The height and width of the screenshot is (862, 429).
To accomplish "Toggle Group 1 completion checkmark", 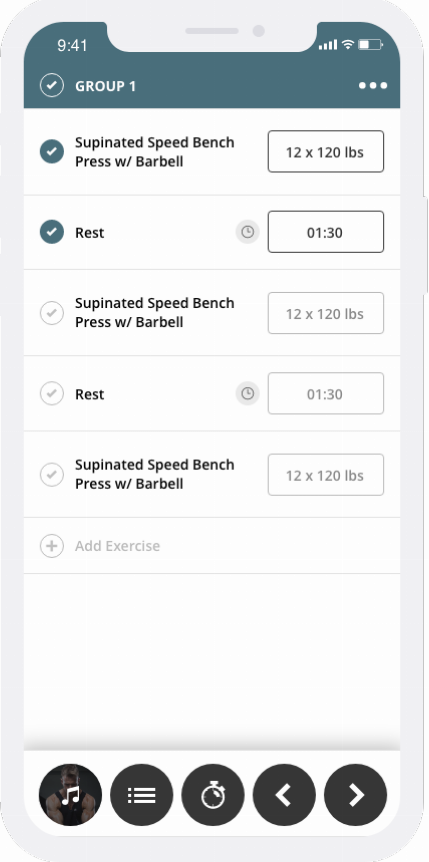I will pos(52,85).
